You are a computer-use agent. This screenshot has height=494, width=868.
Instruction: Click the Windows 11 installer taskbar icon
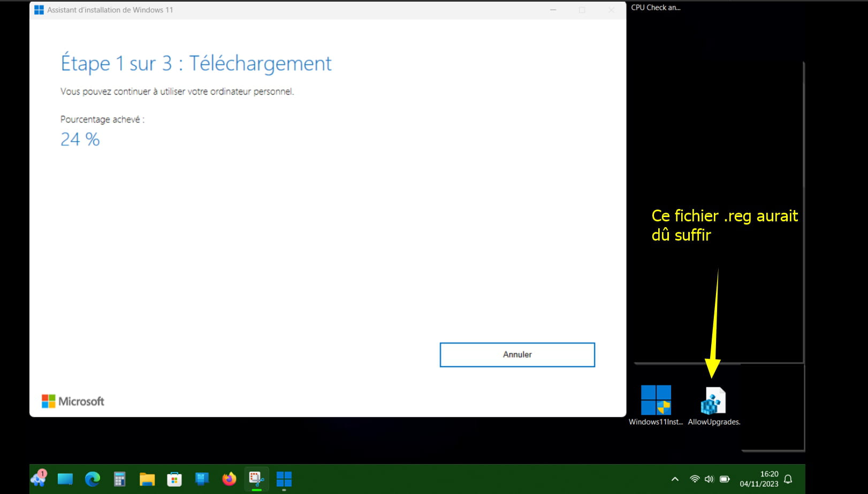pos(284,479)
